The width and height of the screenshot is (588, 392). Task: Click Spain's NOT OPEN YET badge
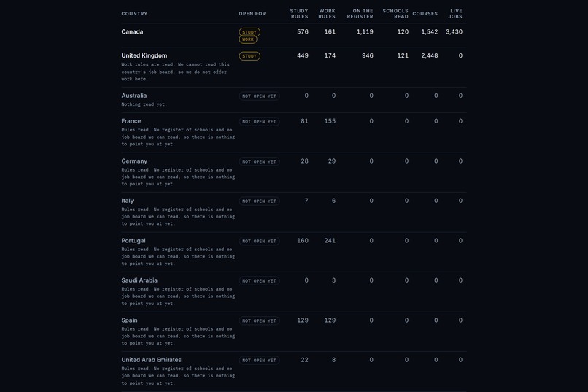tap(259, 320)
